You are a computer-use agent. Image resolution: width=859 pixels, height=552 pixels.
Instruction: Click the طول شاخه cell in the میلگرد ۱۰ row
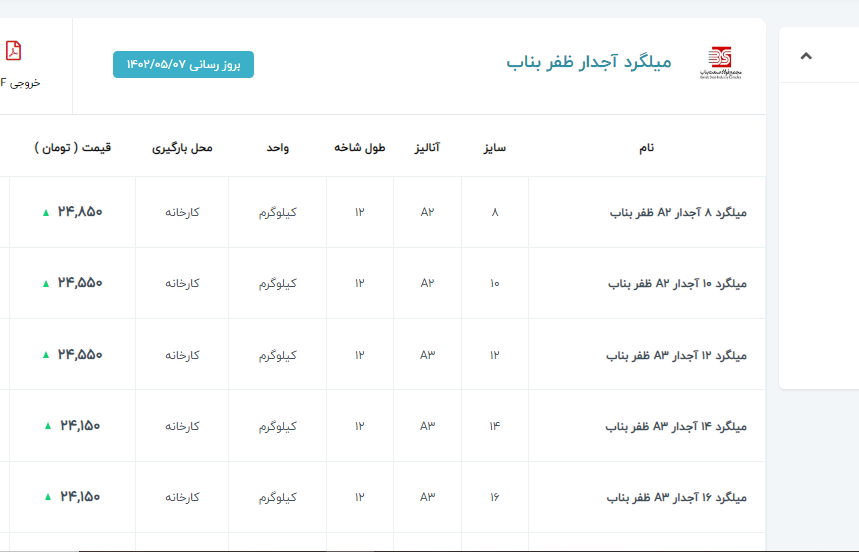pos(359,284)
